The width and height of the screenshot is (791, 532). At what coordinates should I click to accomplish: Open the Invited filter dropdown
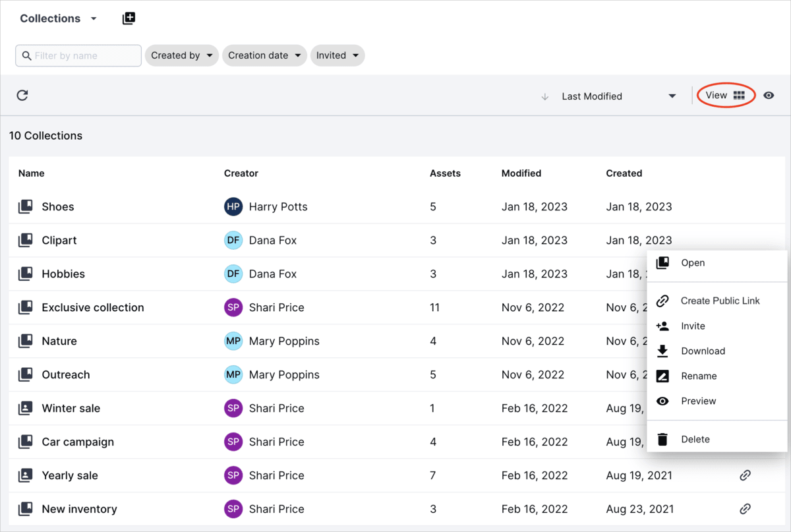pyautogui.click(x=337, y=55)
